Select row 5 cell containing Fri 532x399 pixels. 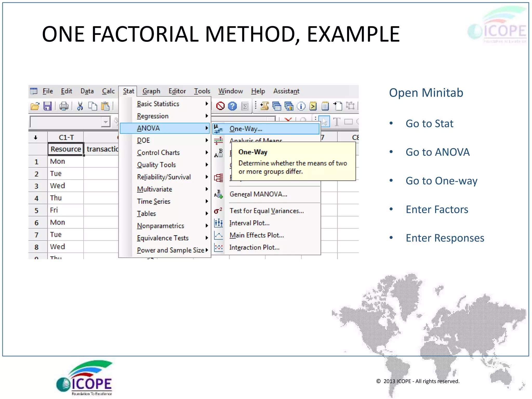point(66,210)
